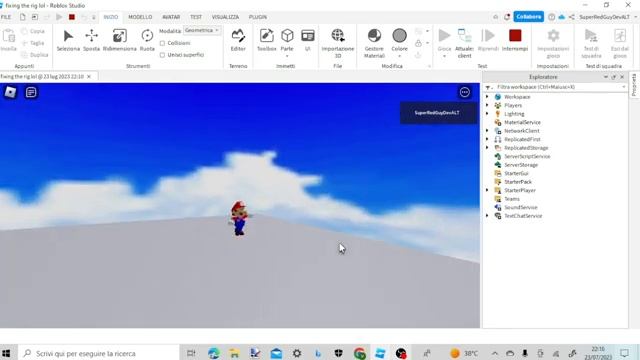Open the Toolbox panel
The width and height of the screenshot is (640, 360).
[267, 40]
